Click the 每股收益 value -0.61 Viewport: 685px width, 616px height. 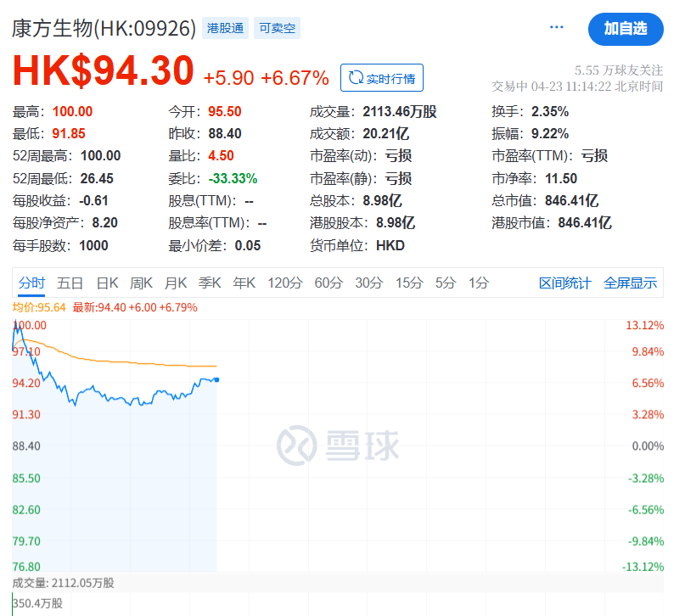[93, 201]
